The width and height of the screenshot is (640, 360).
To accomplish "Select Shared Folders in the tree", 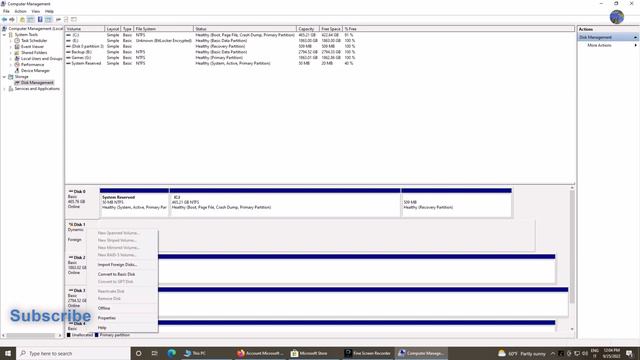I will click(x=34, y=53).
